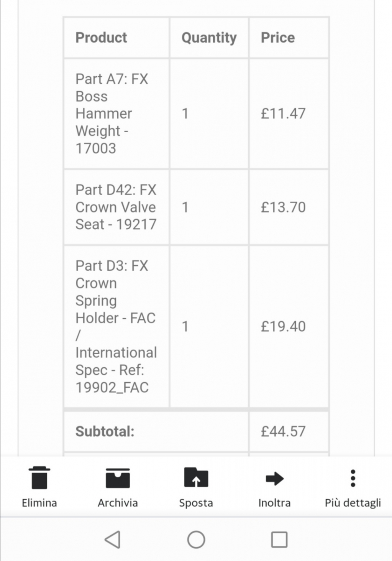Click the Product column header
This screenshot has width=392, height=561.
101,38
